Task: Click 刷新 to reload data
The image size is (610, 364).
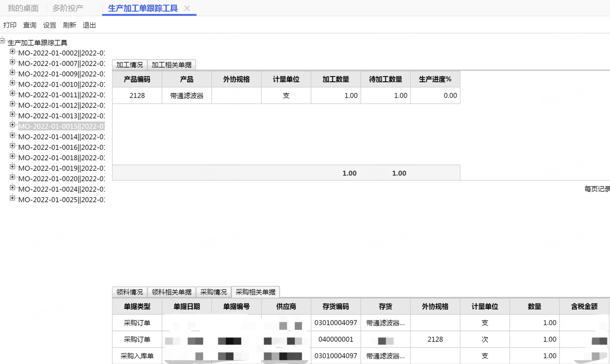Action: [x=69, y=25]
